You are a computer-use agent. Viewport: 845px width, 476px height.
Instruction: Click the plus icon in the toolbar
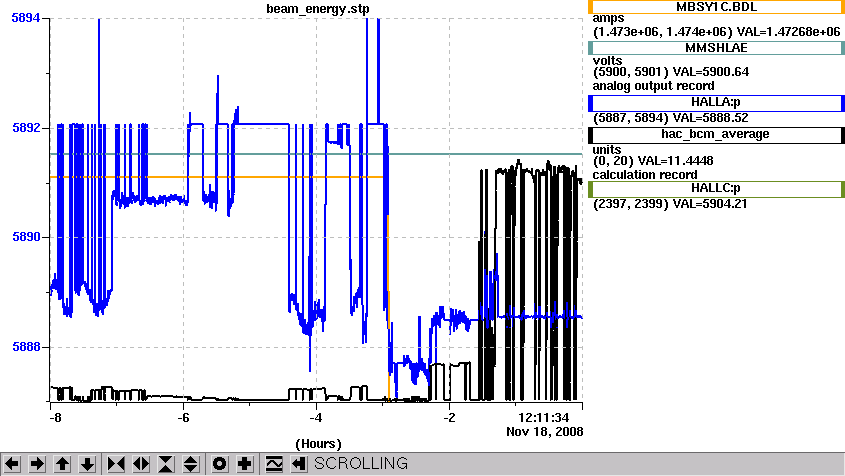[x=245, y=464]
